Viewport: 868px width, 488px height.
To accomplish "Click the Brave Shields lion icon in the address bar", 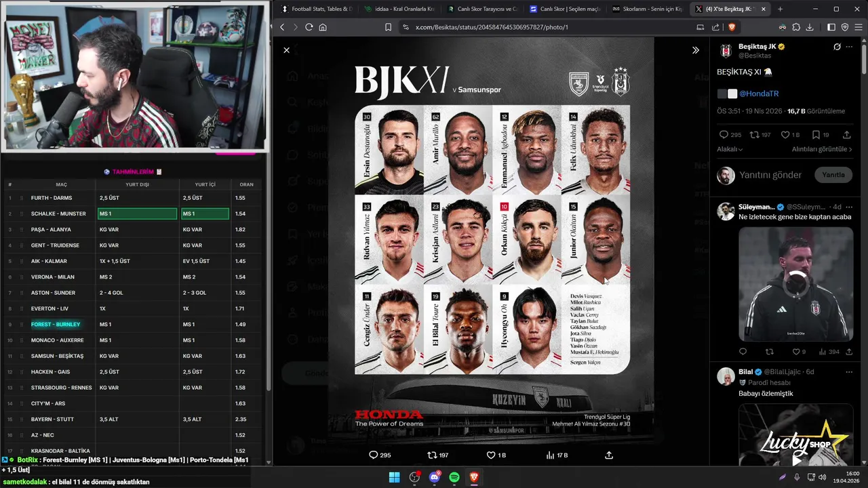I will point(732,27).
